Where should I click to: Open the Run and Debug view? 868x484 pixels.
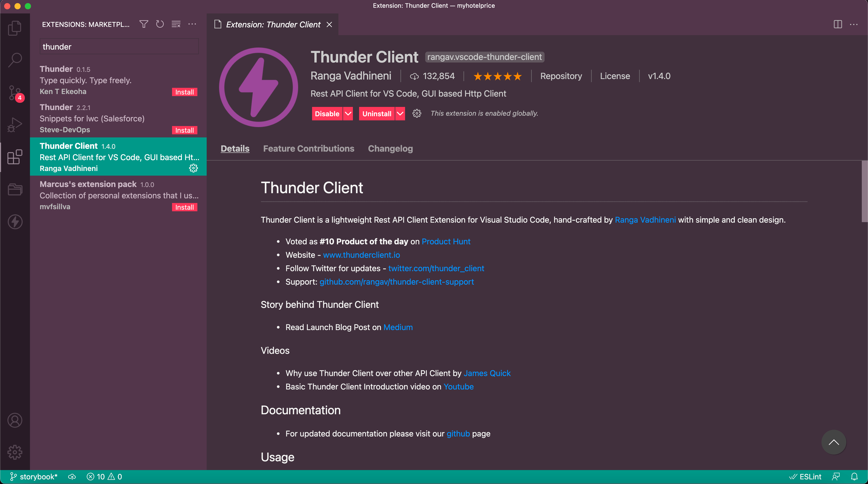(15, 125)
